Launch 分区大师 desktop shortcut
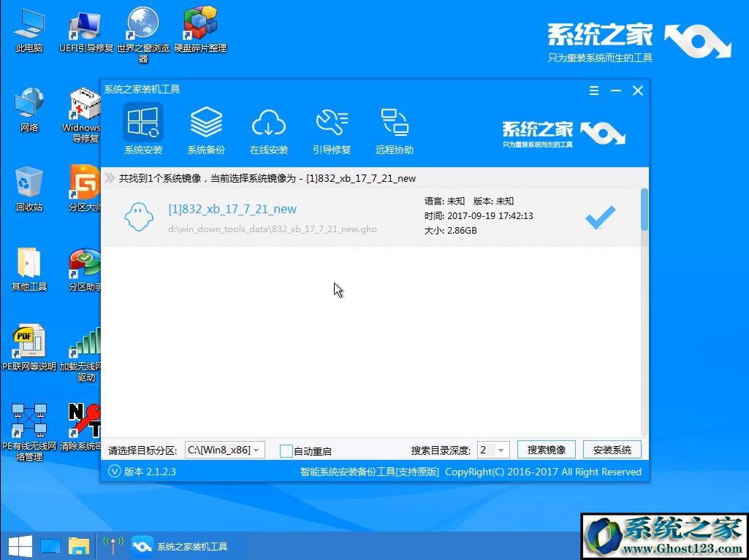The width and height of the screenshot is (749, 560). [85, 189]
